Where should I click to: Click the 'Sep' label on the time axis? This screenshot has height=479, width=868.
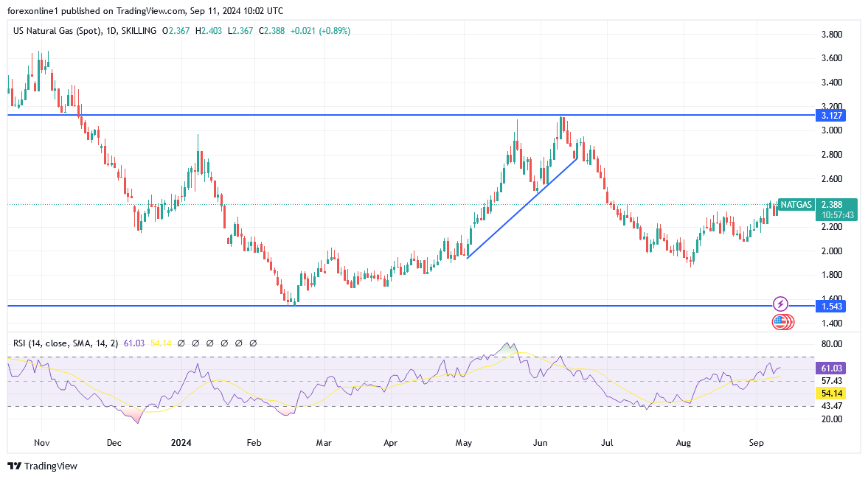click(757, 442)
